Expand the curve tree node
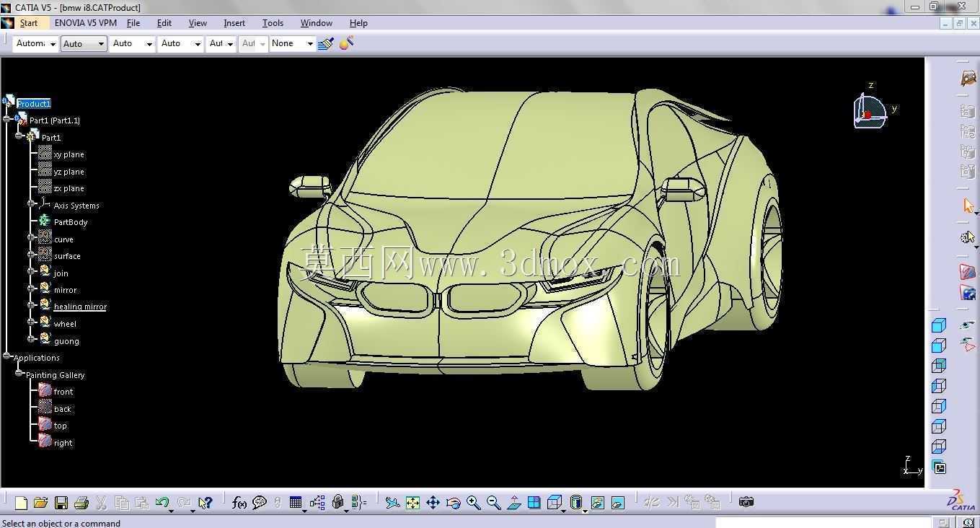Viewport: 980px width, 528px height. 31,237
